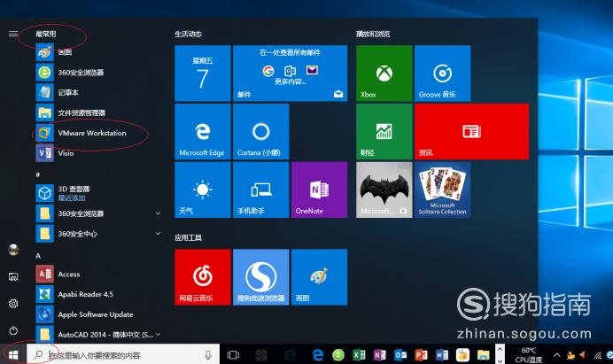
Task: Launch 360安全浏览器 from the most used list
Action: tap(97, 73)
